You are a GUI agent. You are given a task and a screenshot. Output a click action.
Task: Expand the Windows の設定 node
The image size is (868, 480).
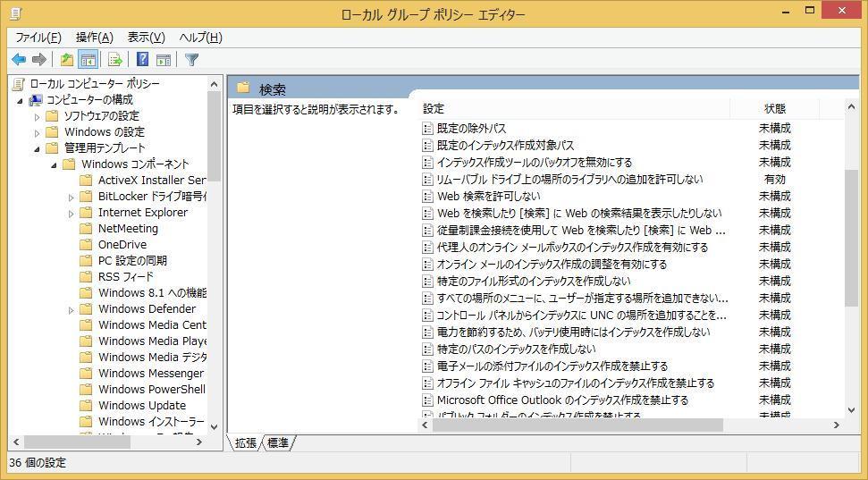pyautogui.click(x=37, y=133)
